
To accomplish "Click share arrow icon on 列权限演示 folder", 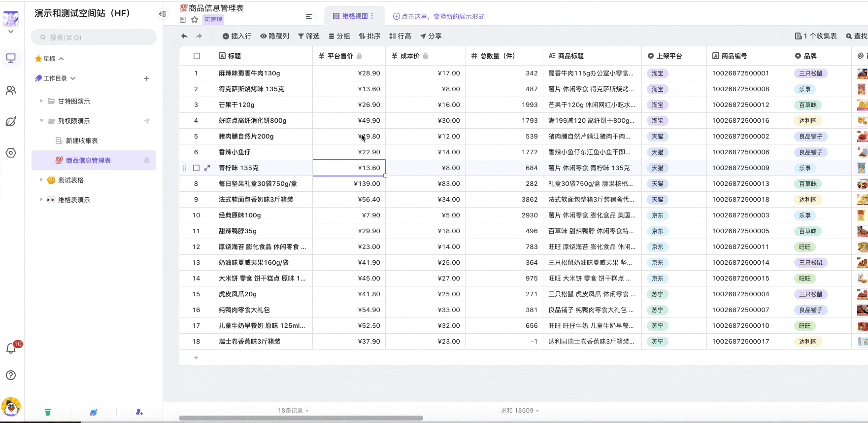I will (147, 121).
